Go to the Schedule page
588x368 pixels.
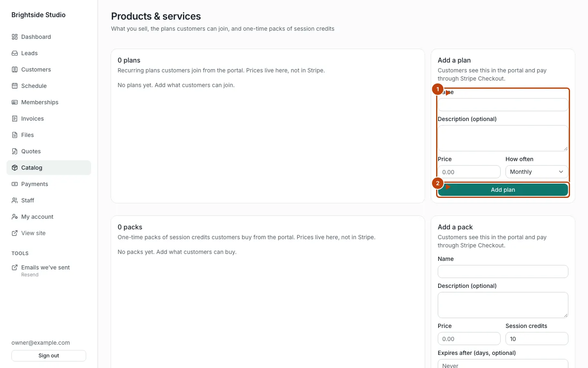tap(49, 86)
